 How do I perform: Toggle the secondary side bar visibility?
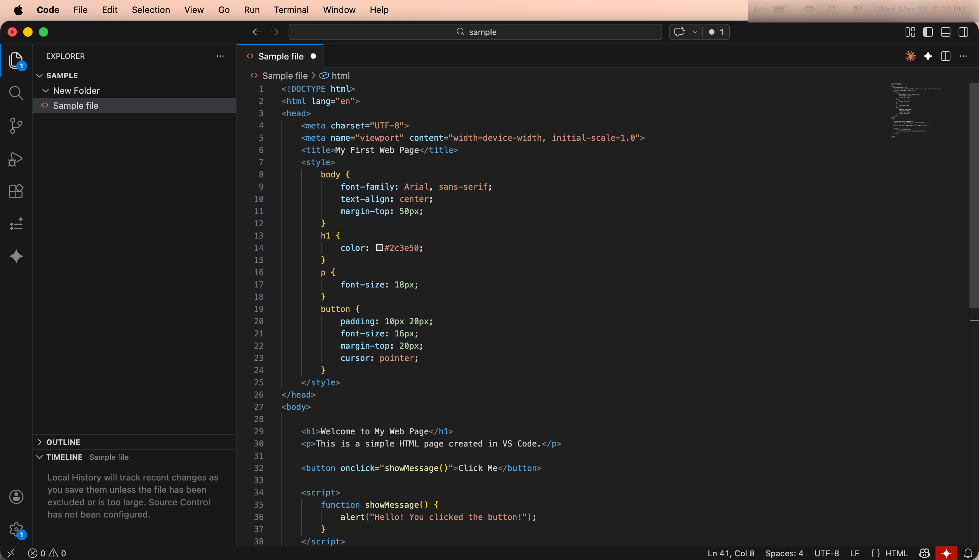pyautogui.click(x=963, y=32)
